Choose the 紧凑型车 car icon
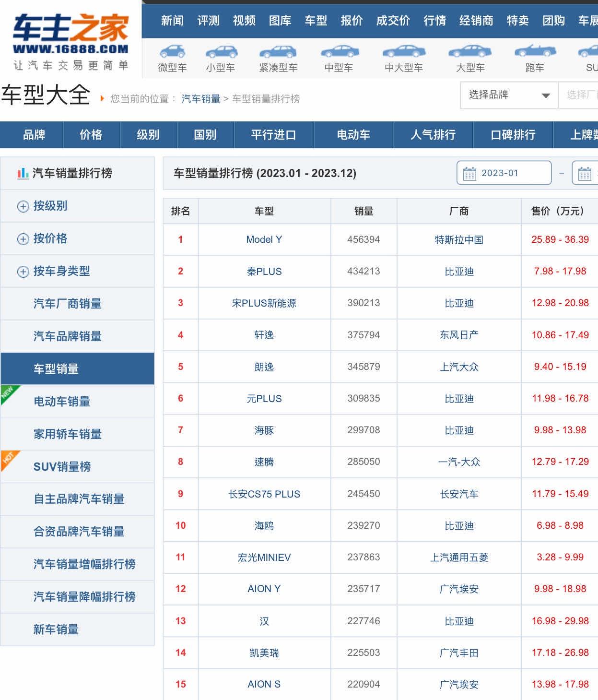The height and width of the screenshot is (700, 598). 278,52
